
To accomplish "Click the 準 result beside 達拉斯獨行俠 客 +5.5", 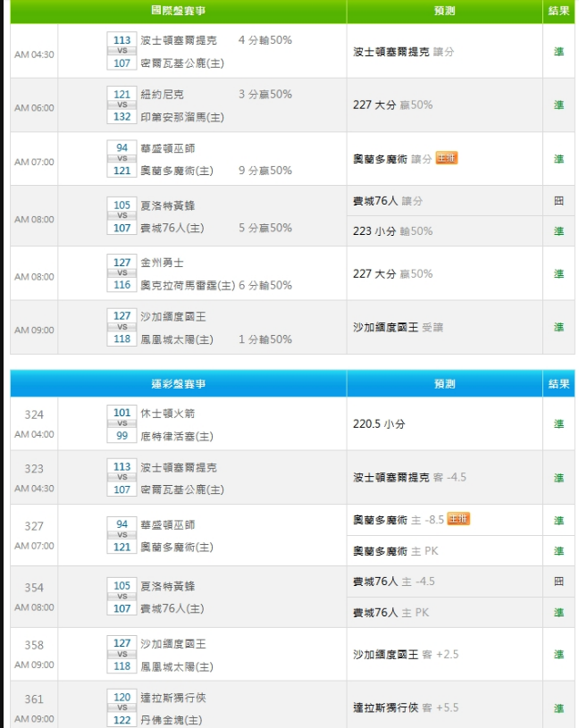I will 558,708.
